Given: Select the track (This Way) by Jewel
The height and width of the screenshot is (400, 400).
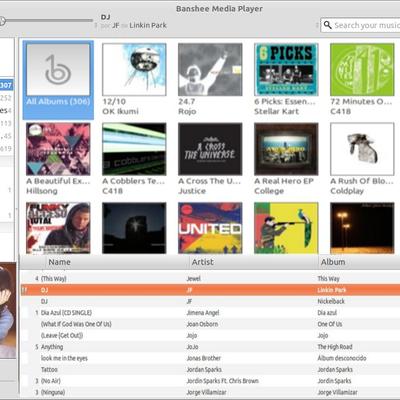Looking at the screenshot, I should pyautogui.click(x=210, y=278).
